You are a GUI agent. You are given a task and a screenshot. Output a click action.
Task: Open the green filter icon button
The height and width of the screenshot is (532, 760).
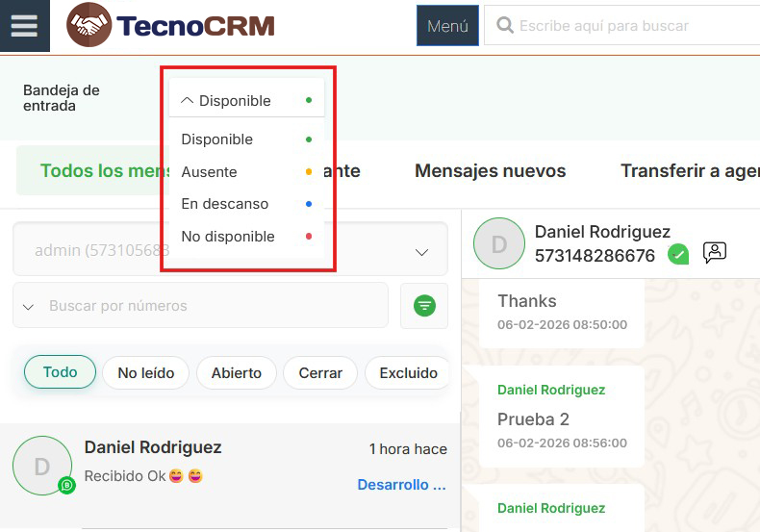(424, 306)
